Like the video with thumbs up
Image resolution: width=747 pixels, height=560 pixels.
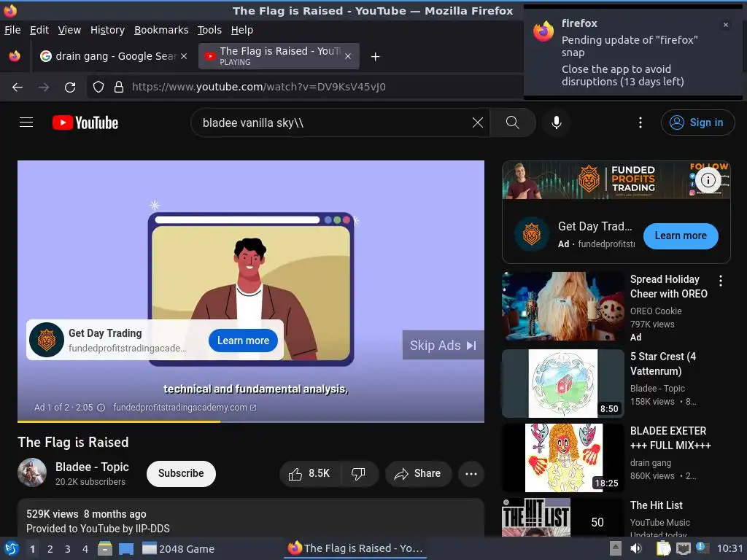point(309,473)
